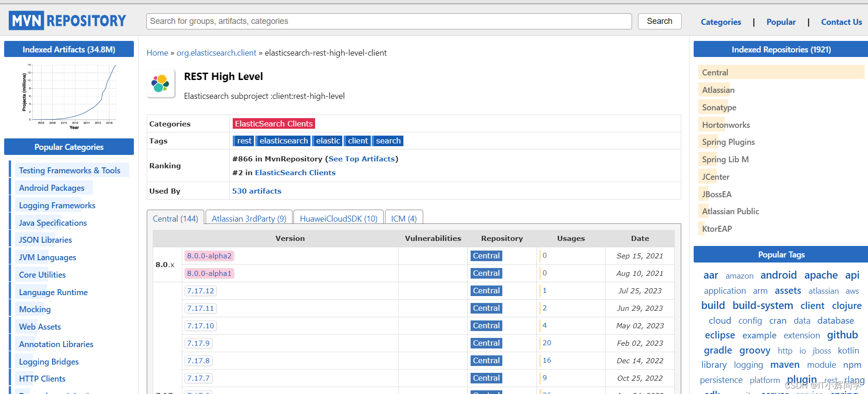The height and width of the screenshot is (394, 868).
Task: Select the gradle popular tag
Action: click(718, 350)
